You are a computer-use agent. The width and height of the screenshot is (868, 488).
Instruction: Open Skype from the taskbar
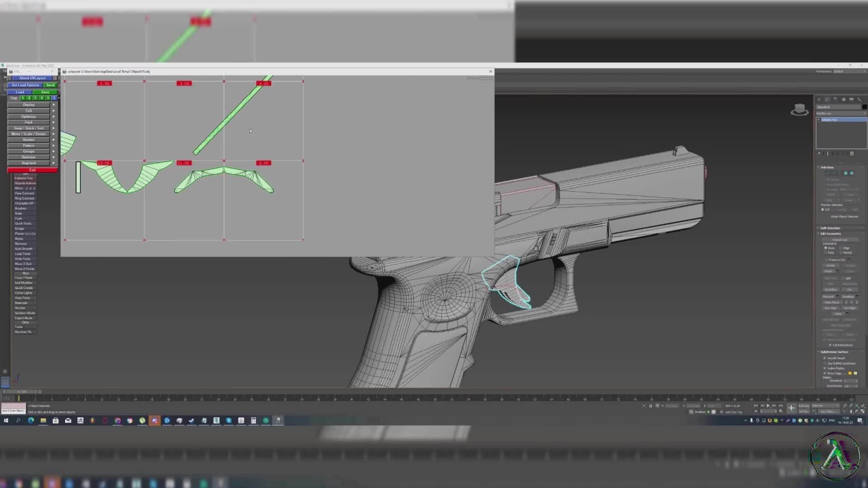(x=229, y=421)
